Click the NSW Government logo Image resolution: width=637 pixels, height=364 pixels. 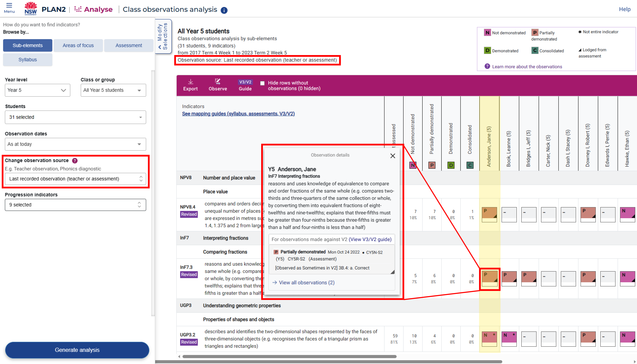click(x=30, y=8)
